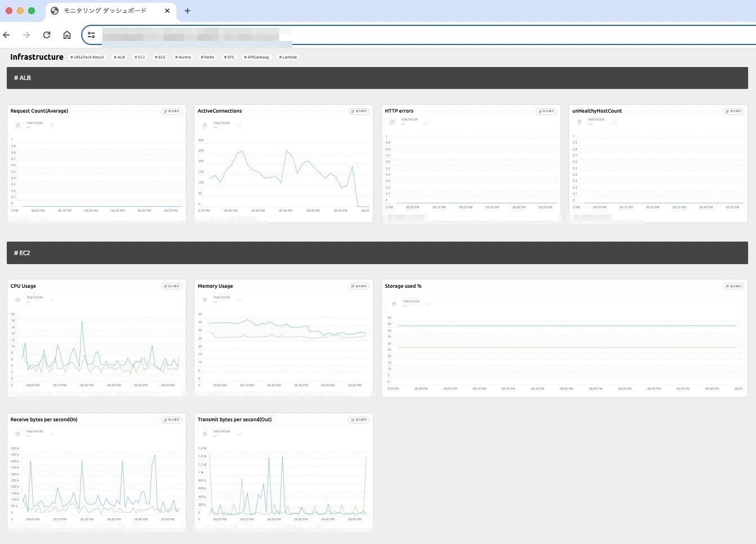Click the refresh icon in Request Count panel
The height and width of the screenshot is (544, 756).
pos(17,126)
